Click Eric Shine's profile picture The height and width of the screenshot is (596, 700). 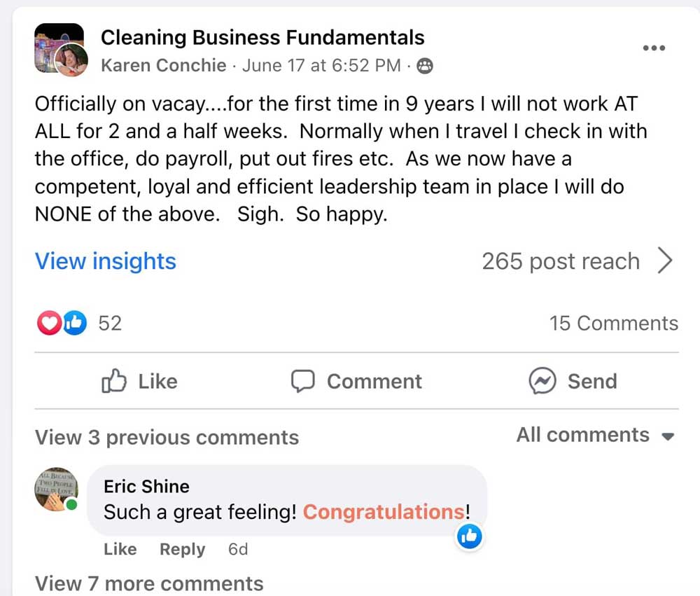tap(56, 490)
